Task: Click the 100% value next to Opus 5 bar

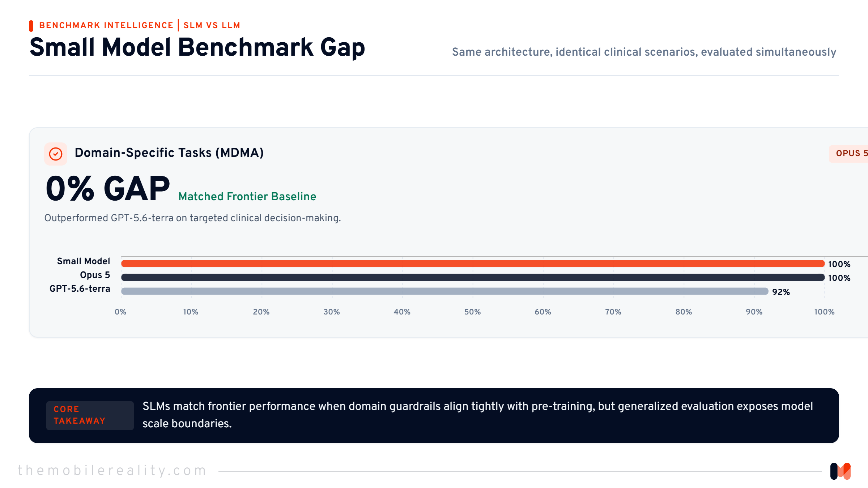Action: click(839, 278)
